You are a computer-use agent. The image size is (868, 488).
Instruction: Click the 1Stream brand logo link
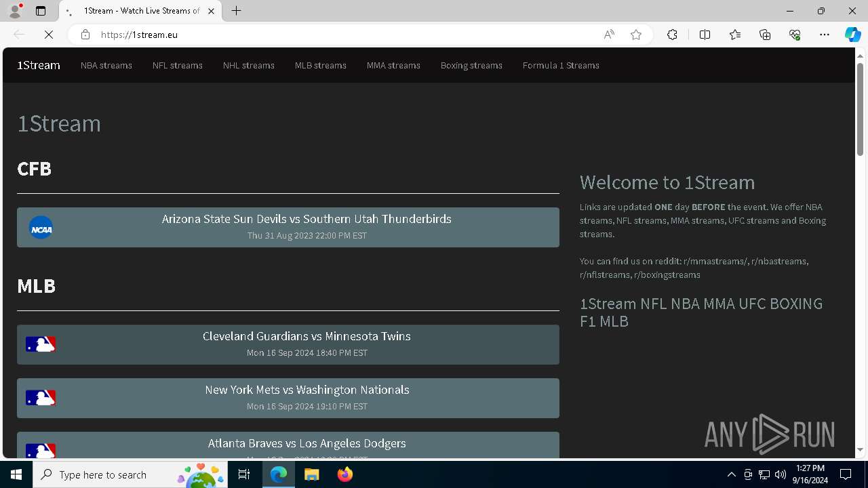(x=39, y=65)
